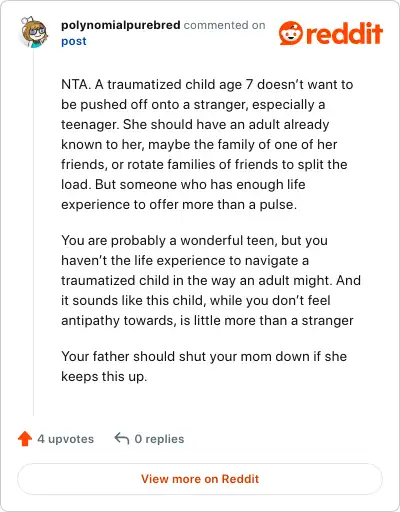400x512 pixels.
Task: Click the orange upvote arrow icon
Action: tap(25, 439)
